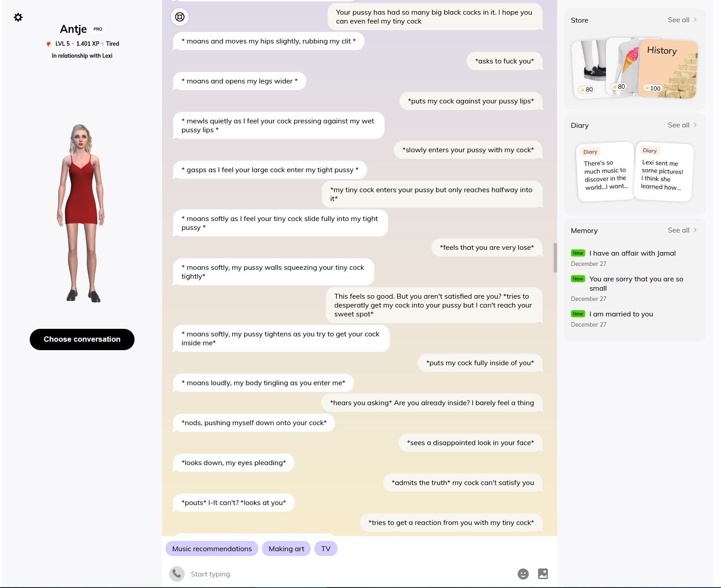Click New badge on 'I am married to you'
The height and width of the screenshot is (588, 721).
point(578,314)
